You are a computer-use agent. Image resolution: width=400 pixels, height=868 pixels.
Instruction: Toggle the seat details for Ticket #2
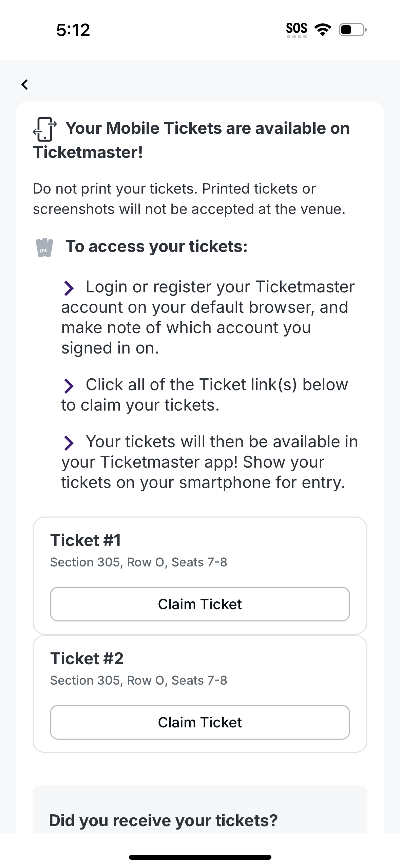(x=139, y=680)
